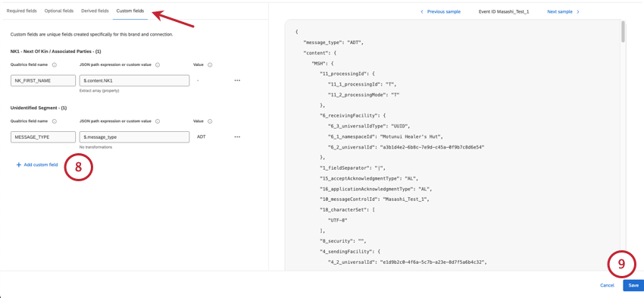
Task: Click the JSON sample panel scrollbar
Action: click(x=623, y=32)
